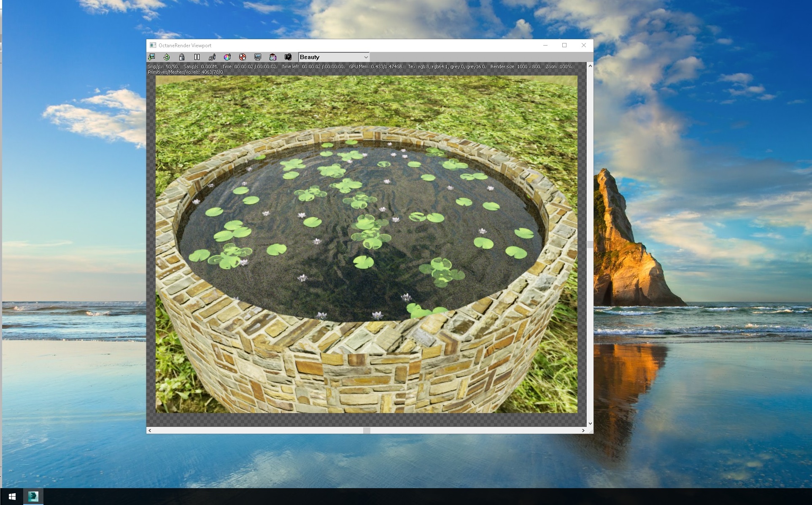Pause the rendering
812x505 pixels.
pyautogui.click(x=197, y=57)
